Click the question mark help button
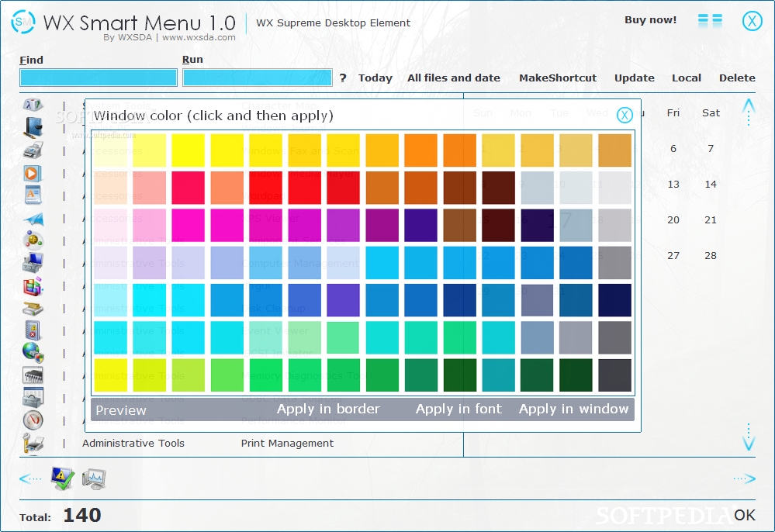Viewport: 775px width, 532px height. click(343, 78)
